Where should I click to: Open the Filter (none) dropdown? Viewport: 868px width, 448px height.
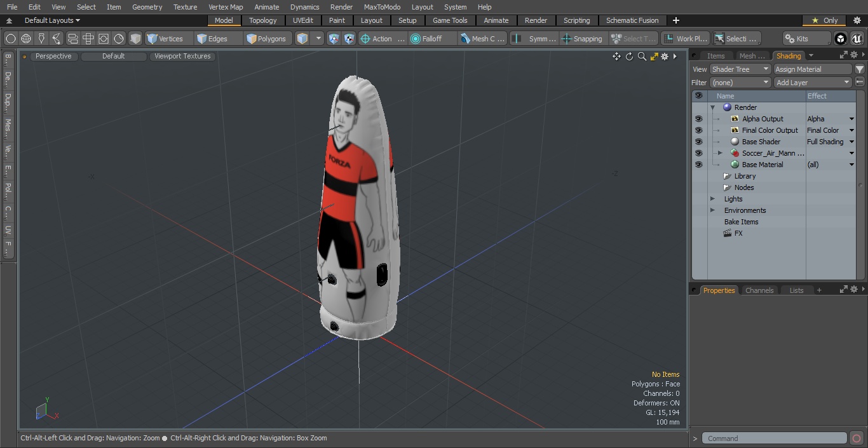pyautogui.click(x=740, y=83)
